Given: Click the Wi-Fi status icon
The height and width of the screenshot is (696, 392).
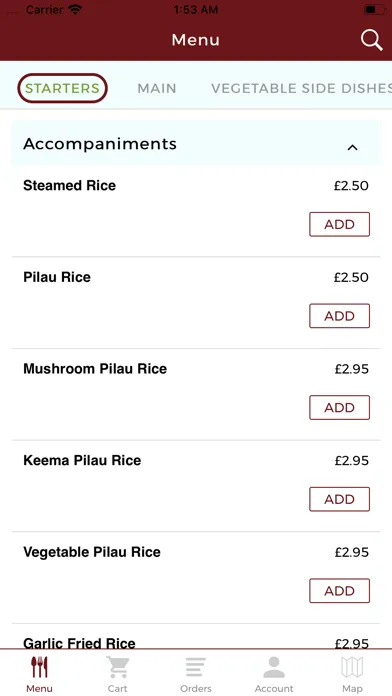Looking at the screenshot, I should click(x=75, y=9).
